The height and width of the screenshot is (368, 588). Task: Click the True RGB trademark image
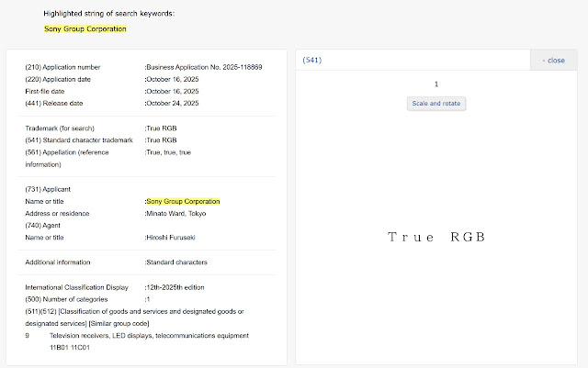coord(435,237)
